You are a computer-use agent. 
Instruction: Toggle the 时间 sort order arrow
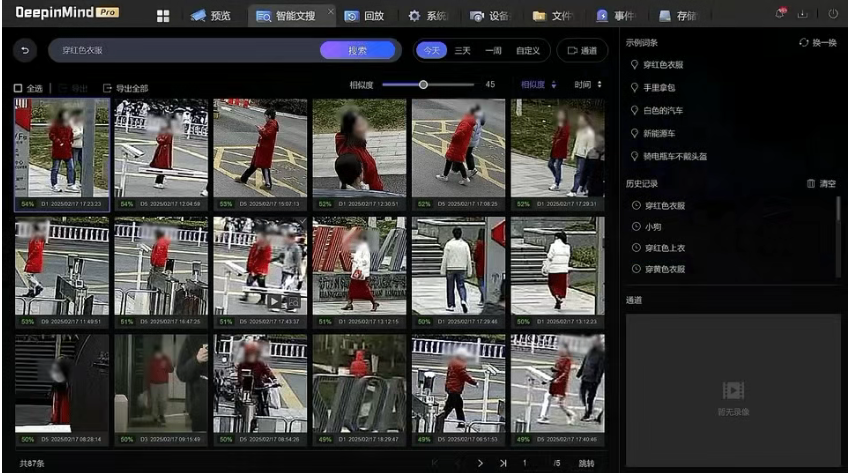pos(600,85)
